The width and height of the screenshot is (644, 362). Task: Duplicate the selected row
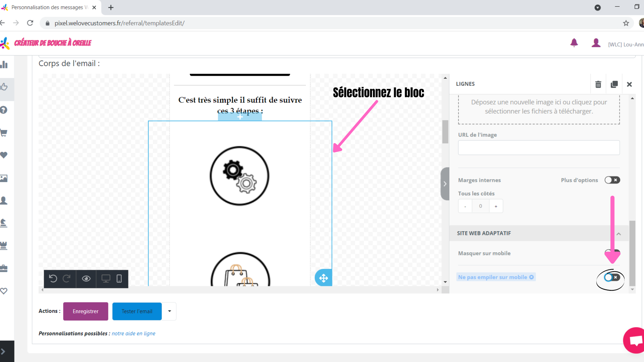[614, 84]
